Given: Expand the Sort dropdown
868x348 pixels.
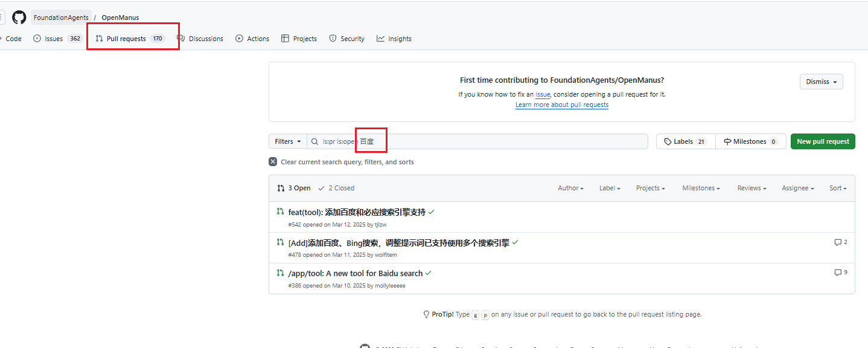Looking at the screenshot, I should (838, 188).
